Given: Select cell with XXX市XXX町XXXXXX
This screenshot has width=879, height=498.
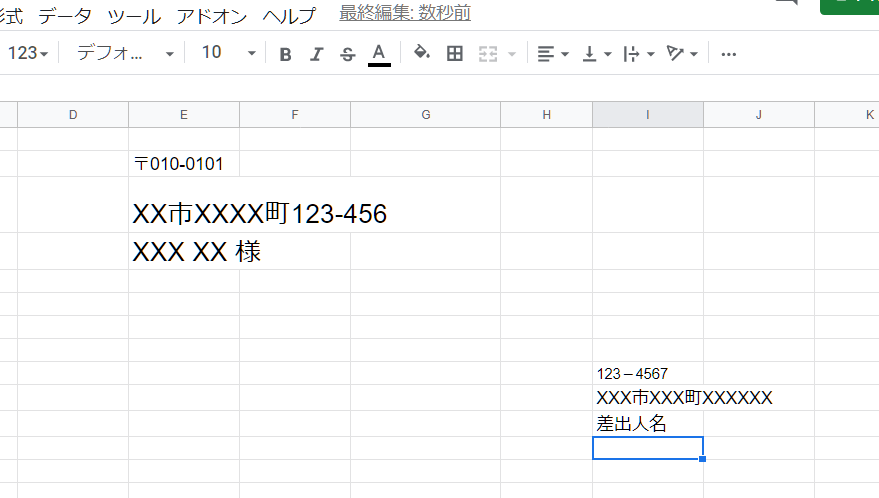Looking at the screenshot, I should tap(684, 398).
